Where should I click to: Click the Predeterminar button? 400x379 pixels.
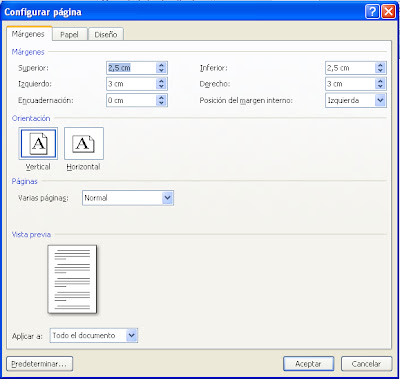coord(39,364)
